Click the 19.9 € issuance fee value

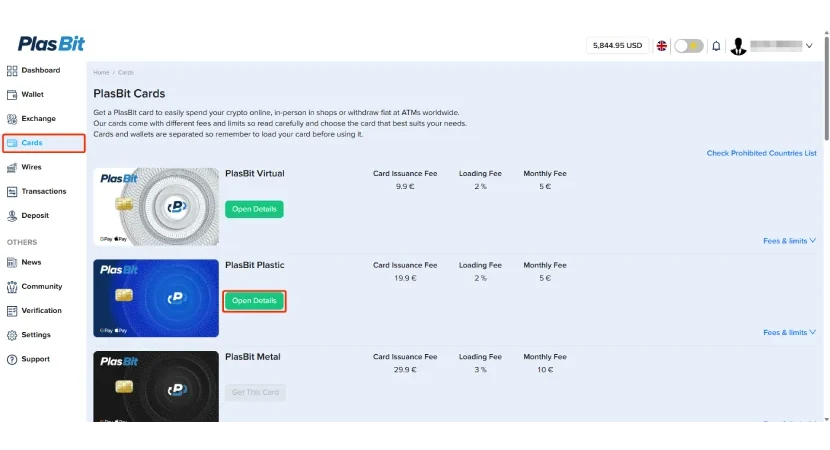[405, 278]
